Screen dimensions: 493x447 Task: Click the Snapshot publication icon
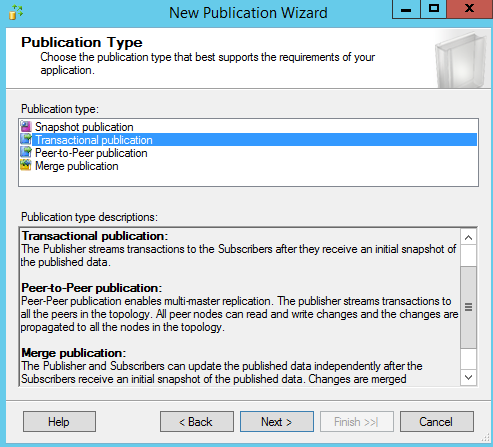pyautogui.click(x=26, y=127)
